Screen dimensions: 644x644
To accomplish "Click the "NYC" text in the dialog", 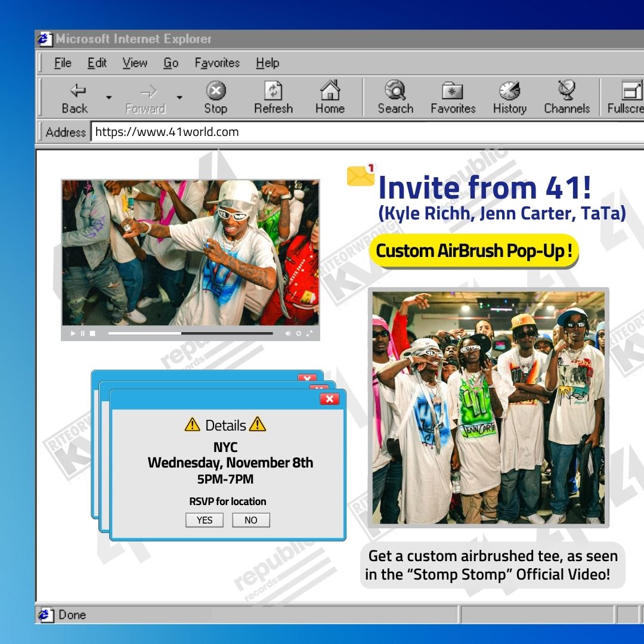I will [225, 447].
